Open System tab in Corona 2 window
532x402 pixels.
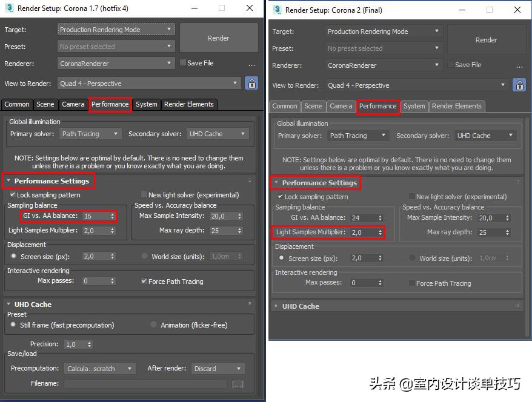click(414, 106)
